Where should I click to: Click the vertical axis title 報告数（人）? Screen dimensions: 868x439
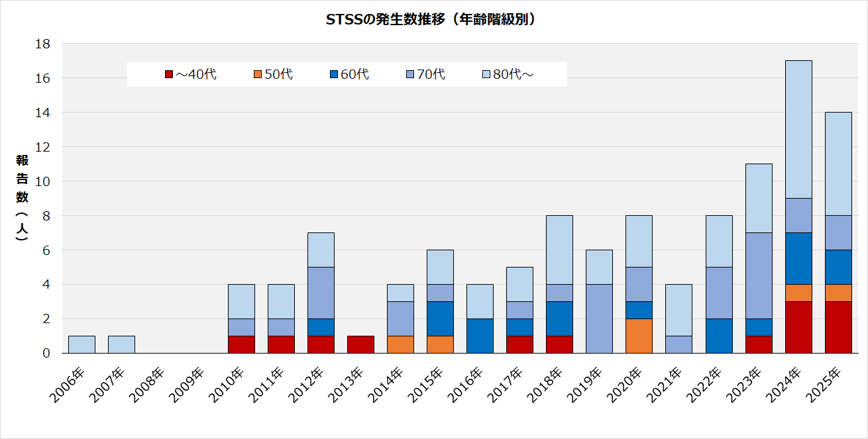tap(23, 197)
